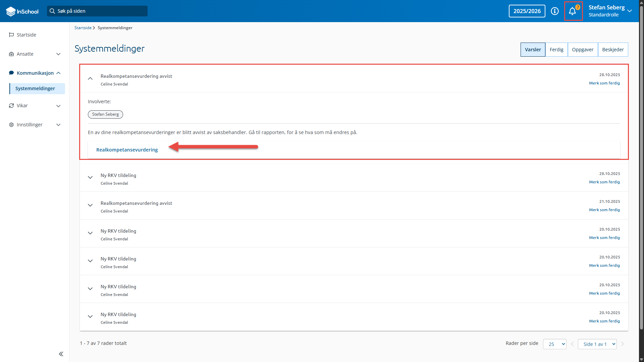Collapse the 28.10.2025 Realkompetansevurdering avvist row
Viewport: 644px width, 362px height.
(x=90, y=78)
